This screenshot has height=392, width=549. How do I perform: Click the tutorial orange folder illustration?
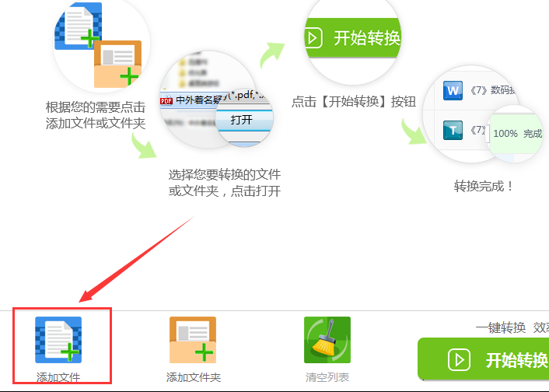(x=118, y=64)
